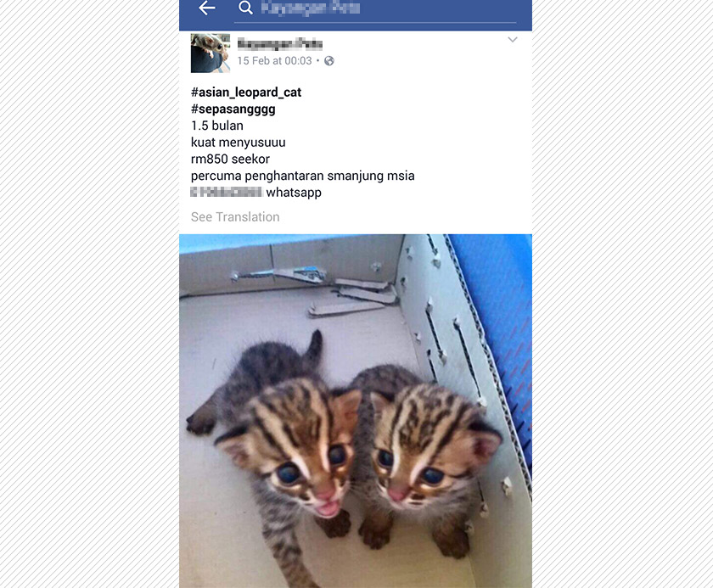Screen dimensions: 713x588
Task: Expand post options with the chevron arrow
Action: coord(513,40)
